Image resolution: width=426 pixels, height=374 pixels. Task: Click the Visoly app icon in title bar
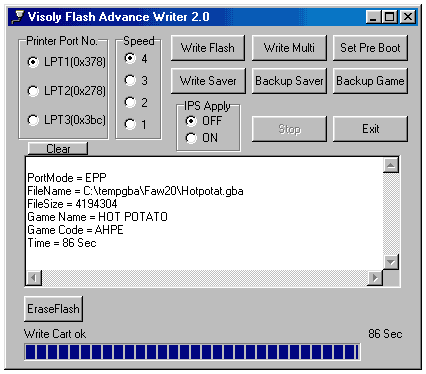[x=18, y=17]
